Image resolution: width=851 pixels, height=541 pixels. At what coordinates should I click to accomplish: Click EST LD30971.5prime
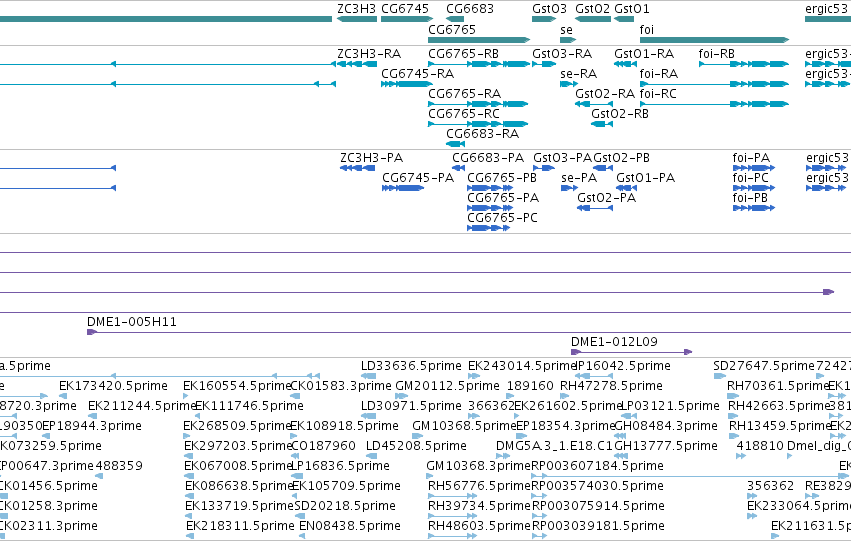point(411,406)
